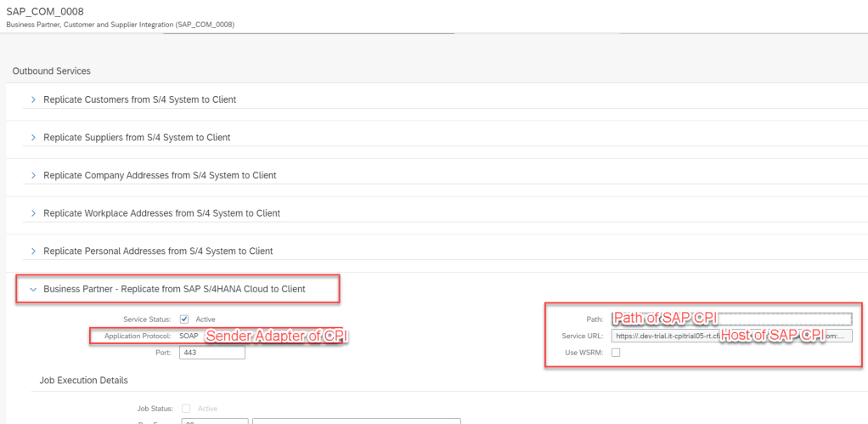Image resolution: width=868 pixels, height=424 pixels.
Task: Expand Replicate Customers from S/4 System row
Action: (33, 99)
